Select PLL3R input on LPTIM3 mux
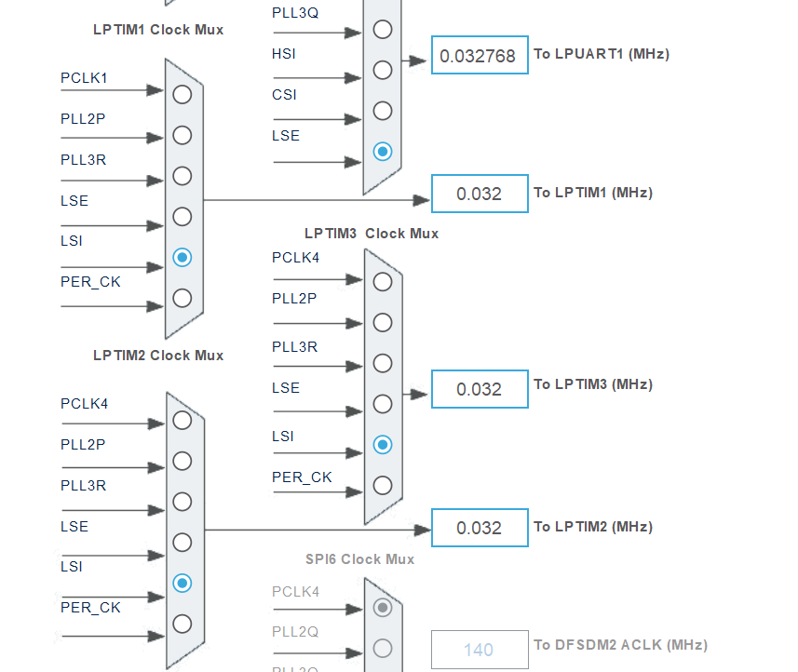This screenshot has height=672, width=798. point(382,363)
